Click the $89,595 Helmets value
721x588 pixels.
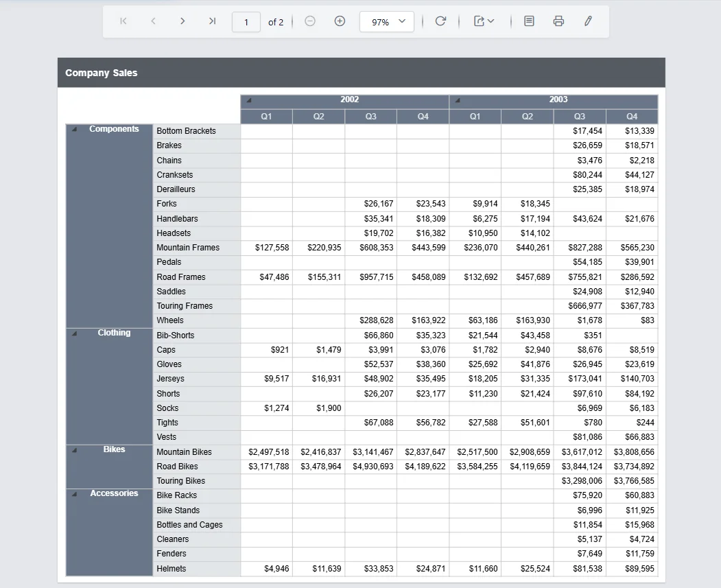click(639, 569)
